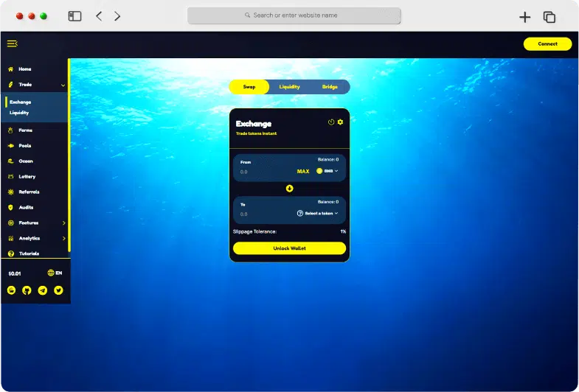Open the BNB token dropdown
The image size is (579, 392).
(x=327, y=171)
